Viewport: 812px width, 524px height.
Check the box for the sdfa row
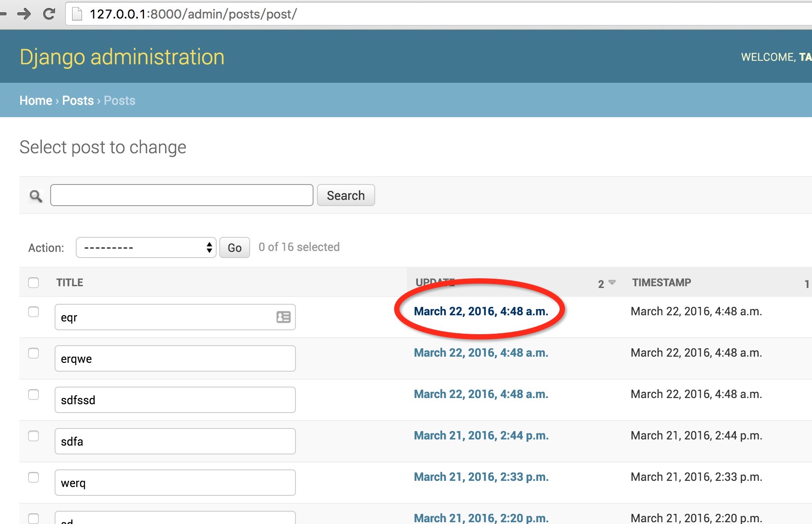pos(33,436)
